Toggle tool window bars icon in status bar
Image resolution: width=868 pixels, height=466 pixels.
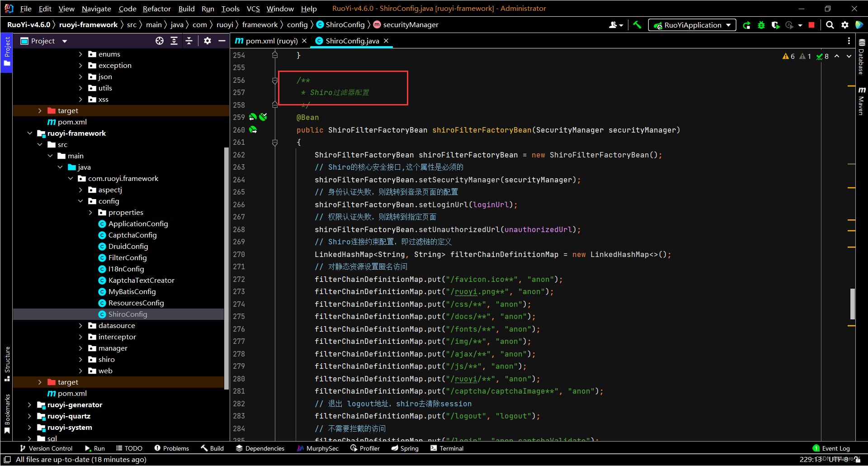7,460
